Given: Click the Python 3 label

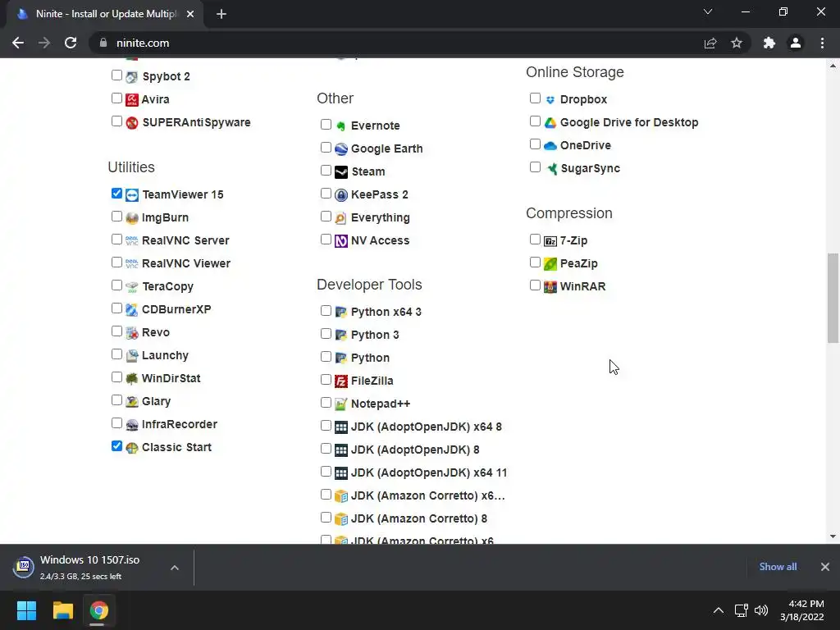Looking at the screenshot, I should pyautogui.click(x=375, y=335).
